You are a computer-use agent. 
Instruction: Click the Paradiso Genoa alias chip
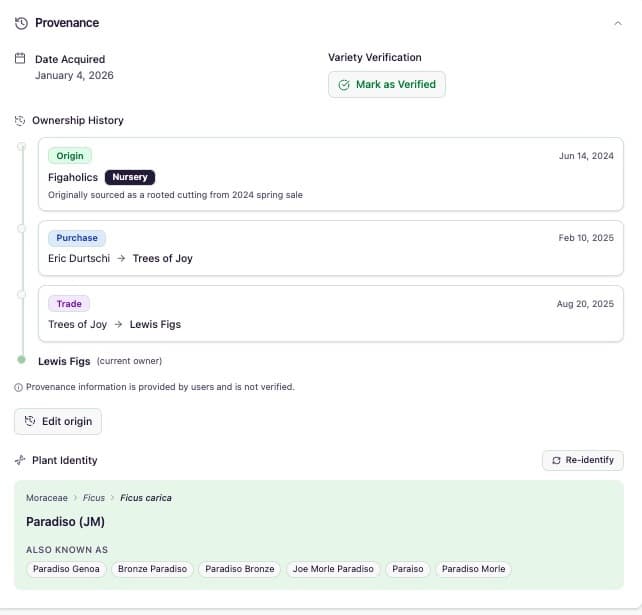coord(66,569)
